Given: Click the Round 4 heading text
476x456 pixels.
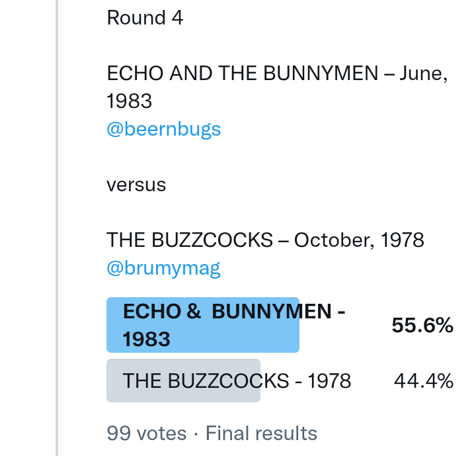Looking at the screenshot, I should click(145, 18).
